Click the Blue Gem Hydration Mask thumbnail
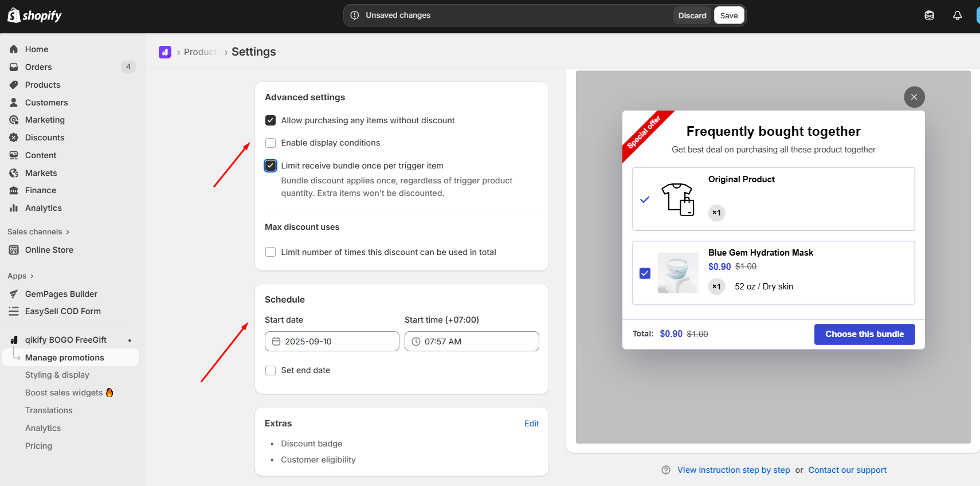Viewport: 980px width, 486px height. (678, 273)
